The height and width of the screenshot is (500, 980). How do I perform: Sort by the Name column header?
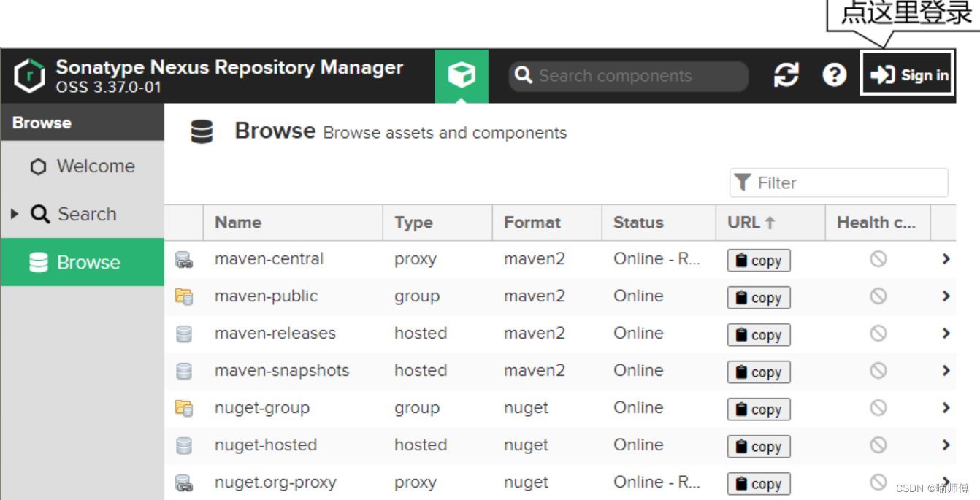click(x=293, y=223)
